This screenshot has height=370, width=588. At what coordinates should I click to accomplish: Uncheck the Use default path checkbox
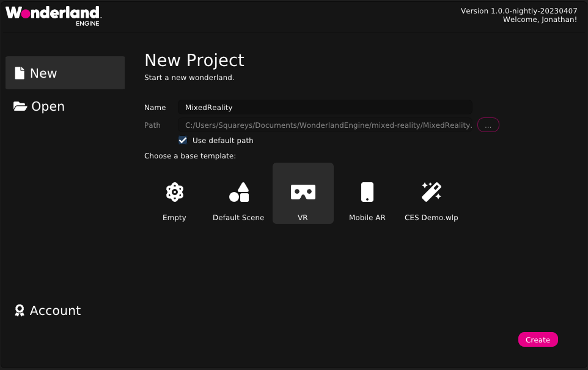pyautogui.click(x=183, y=140)
